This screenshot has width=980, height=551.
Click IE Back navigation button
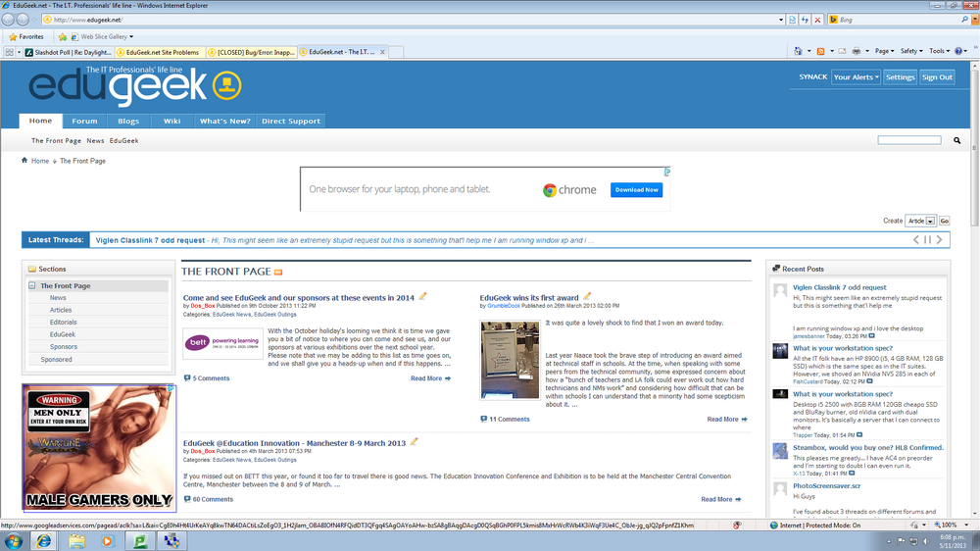pyautogui.click(x=8, y=20)
